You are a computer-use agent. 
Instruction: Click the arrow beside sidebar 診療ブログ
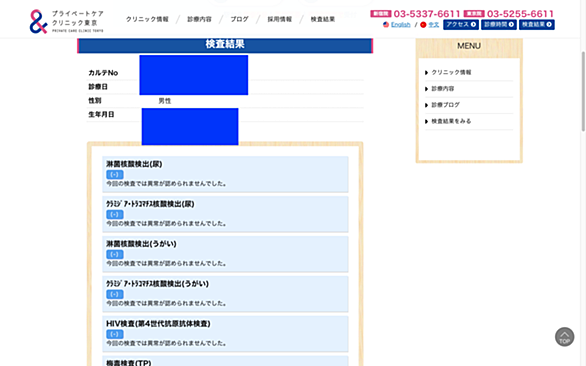coord(426,105)
